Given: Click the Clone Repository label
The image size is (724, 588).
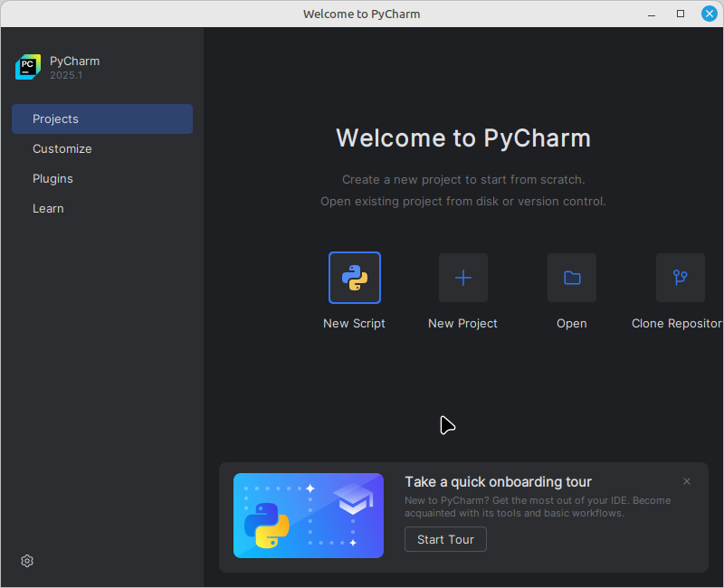Looking at the screenshot, I should pyautogui.click(x=676, y=324).
